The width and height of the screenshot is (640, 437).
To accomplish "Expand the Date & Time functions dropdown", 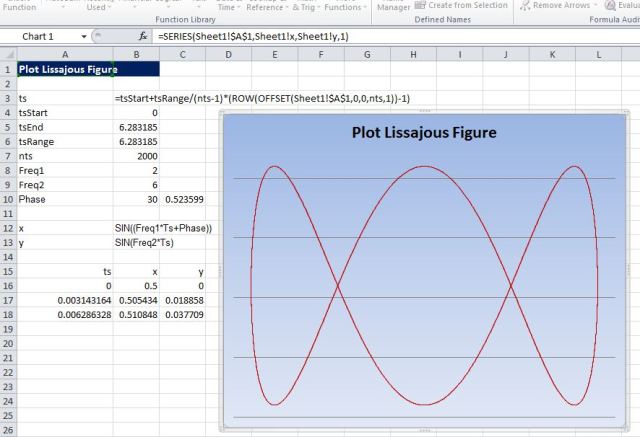I will tap(228, 6).
